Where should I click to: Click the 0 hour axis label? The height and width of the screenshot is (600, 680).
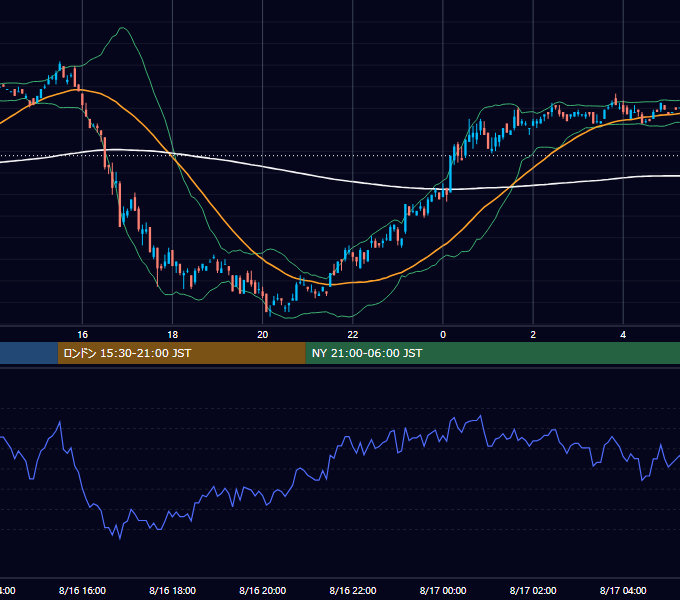coord(443,335)
